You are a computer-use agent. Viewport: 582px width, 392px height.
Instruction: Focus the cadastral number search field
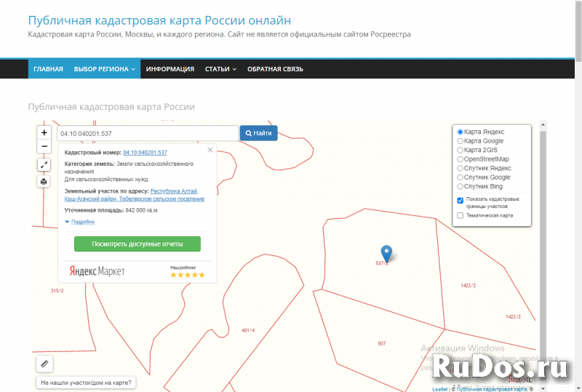148,133
